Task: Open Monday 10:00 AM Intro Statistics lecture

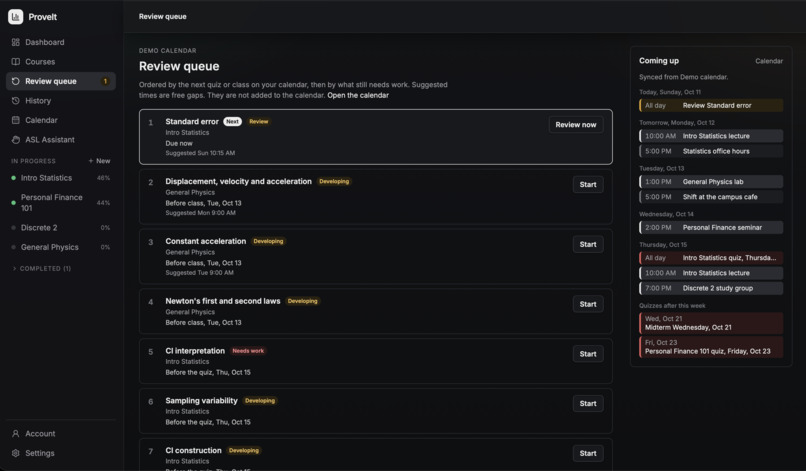Action: pyautogui.click(x=711, y=136)
